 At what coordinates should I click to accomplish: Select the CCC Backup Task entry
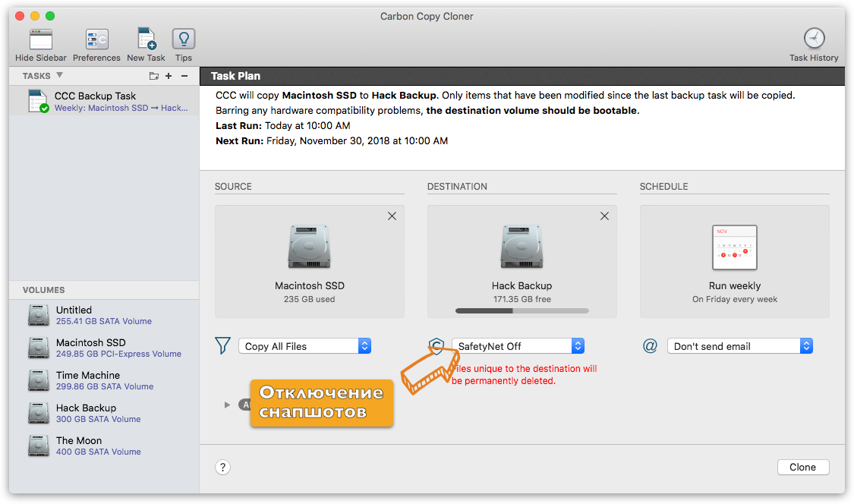click(104, 102)
